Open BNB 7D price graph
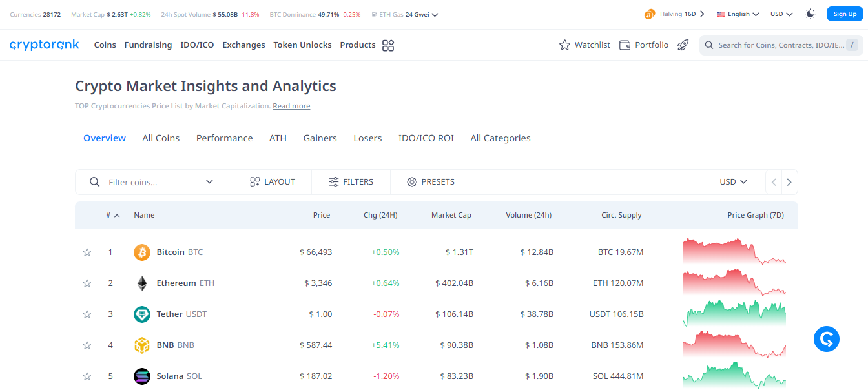The height and width of the screenshot is (390, 868). 734,344
